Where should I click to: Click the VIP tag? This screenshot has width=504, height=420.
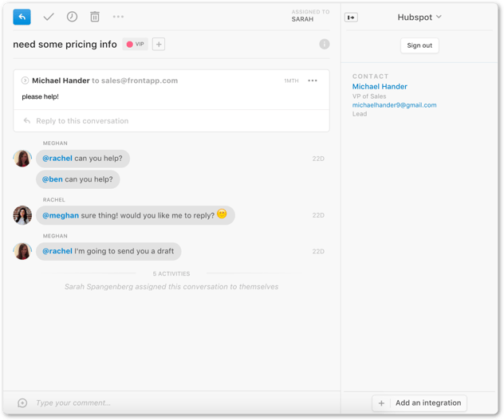click(136, 45)
